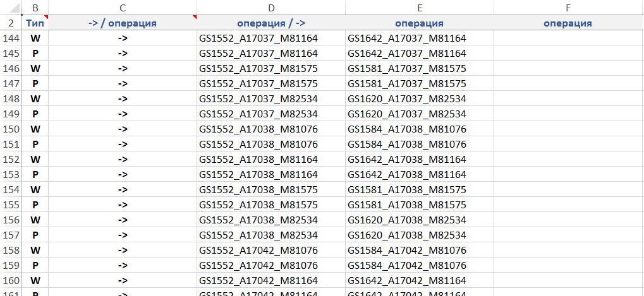Select row 157 header

(x=11, y=235)
